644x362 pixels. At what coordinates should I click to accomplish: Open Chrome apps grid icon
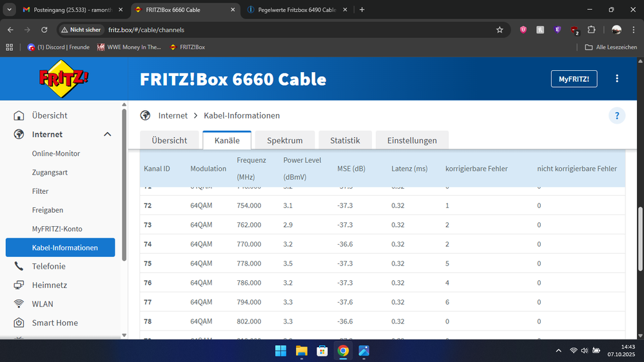(9, 47)
